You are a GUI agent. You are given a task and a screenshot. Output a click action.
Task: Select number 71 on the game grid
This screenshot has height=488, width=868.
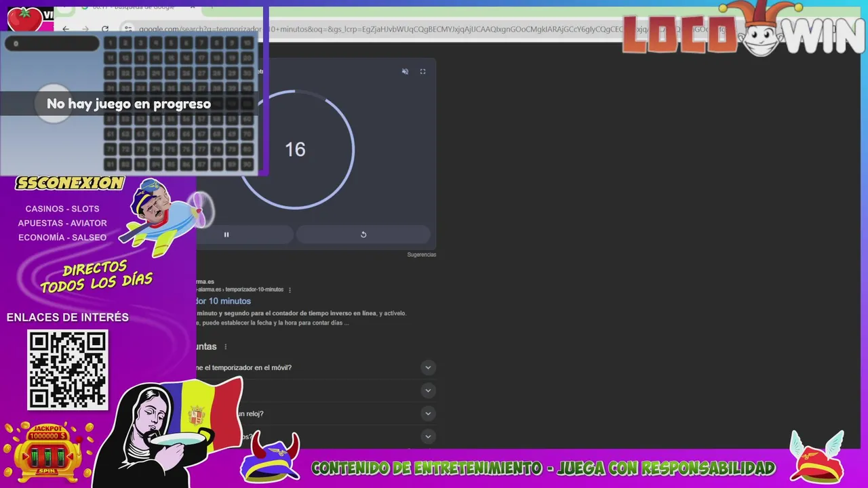point(111,149)
